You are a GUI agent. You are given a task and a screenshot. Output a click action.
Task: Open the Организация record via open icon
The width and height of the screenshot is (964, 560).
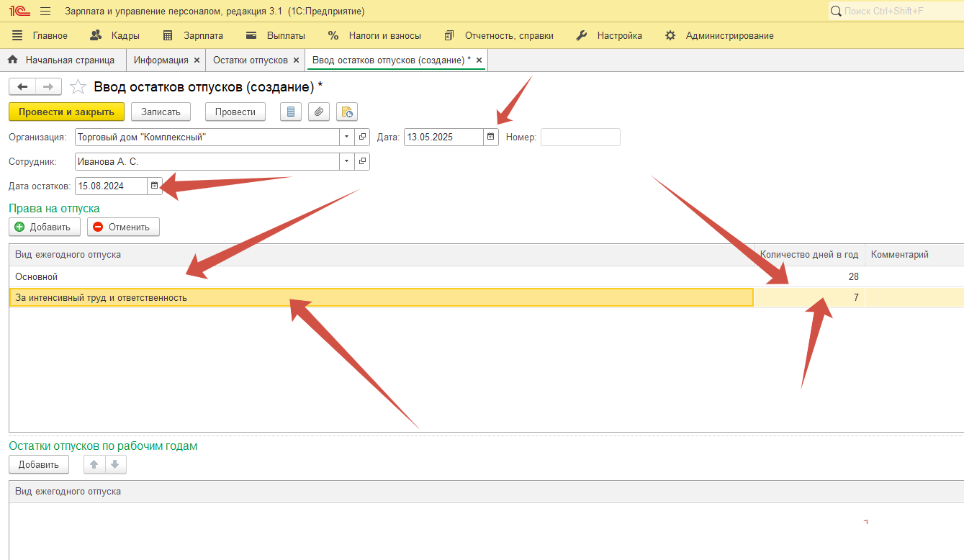coord(363,137)
